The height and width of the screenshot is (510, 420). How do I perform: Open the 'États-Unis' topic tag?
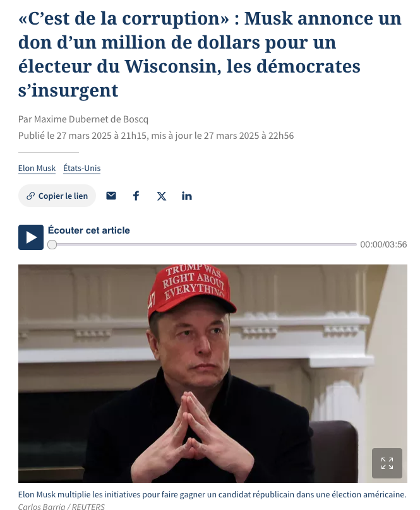point(81,168)
